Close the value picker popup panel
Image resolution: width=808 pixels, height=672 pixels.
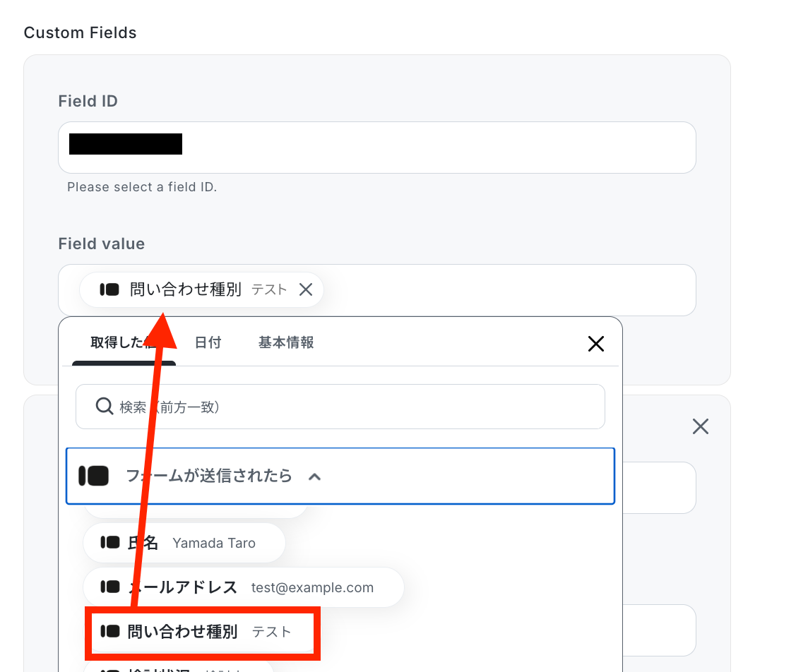point(595,344)
